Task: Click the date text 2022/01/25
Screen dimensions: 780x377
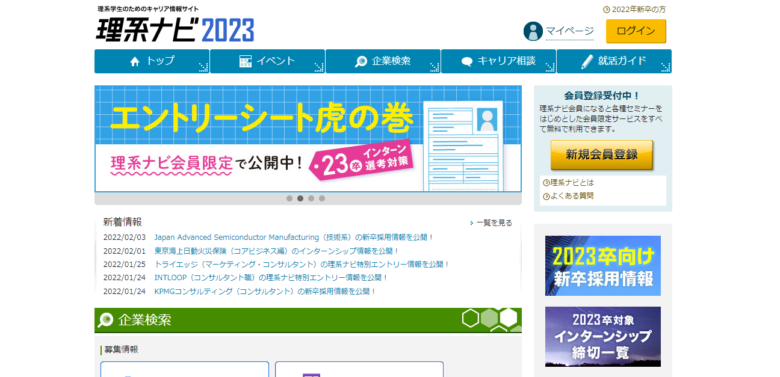Action: point(124,264)
